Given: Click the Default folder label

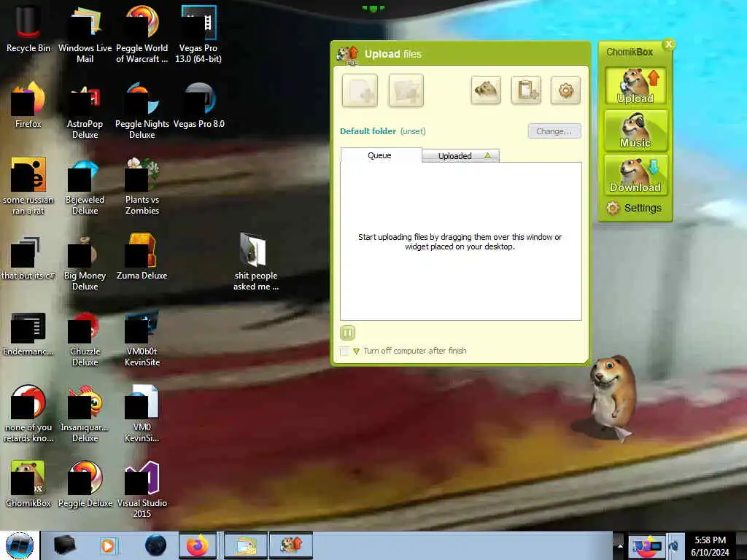Looking at the screenshot, I should [368, 131].
